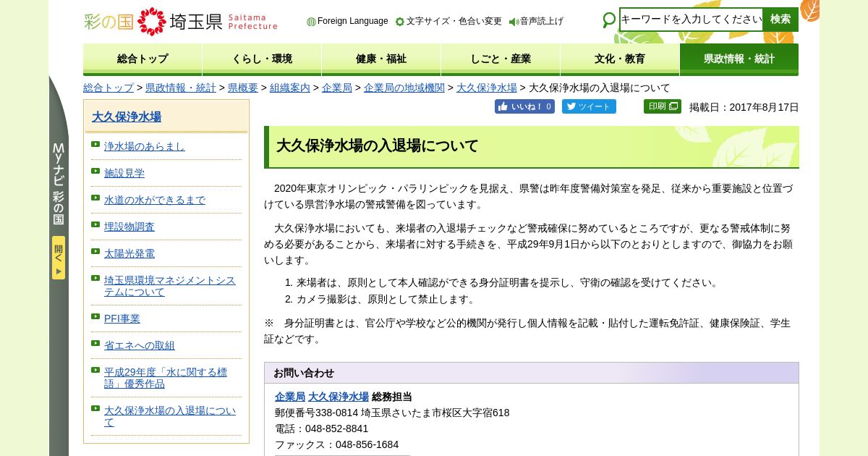The width and height of the screenshot is (868, 456).
Task: Click 企業局 link in contact box
Action: (x=290, y=397)
